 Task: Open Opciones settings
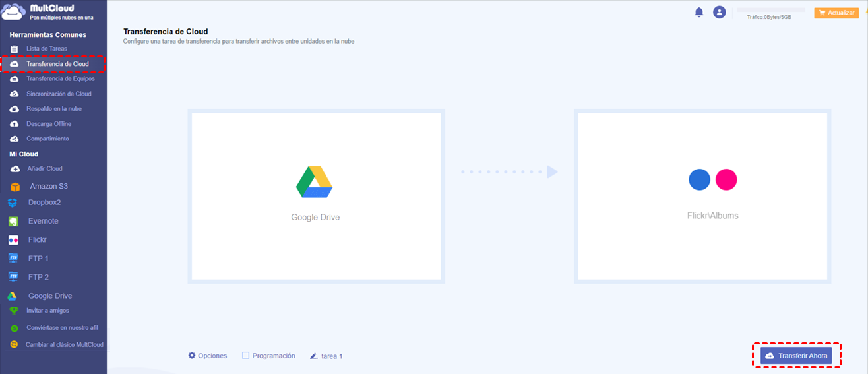click(208, 356)
